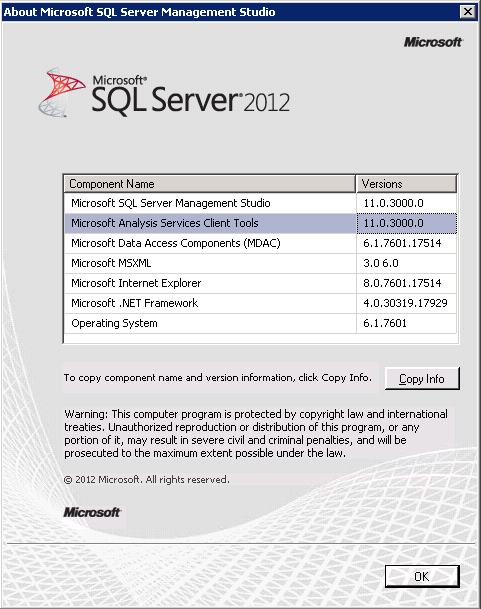This screenshot has width=481, height=609.
Task: Select the Microsoft .NET Framework row
Action: pos(260,303)
